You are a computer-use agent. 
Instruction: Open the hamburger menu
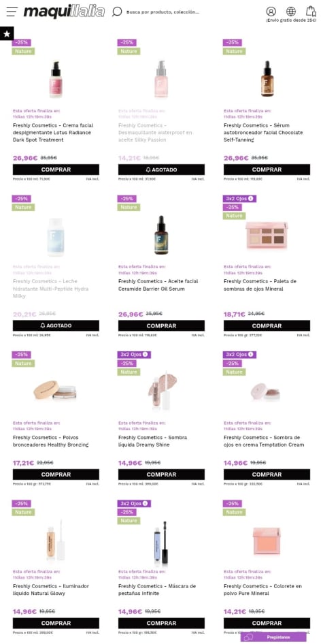click(12, 12)
